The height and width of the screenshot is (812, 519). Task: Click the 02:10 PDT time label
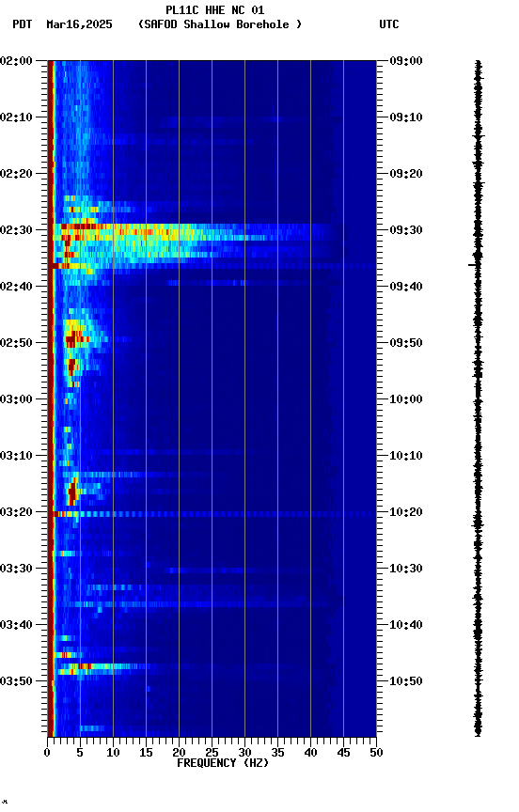click(x=16, y=117)
